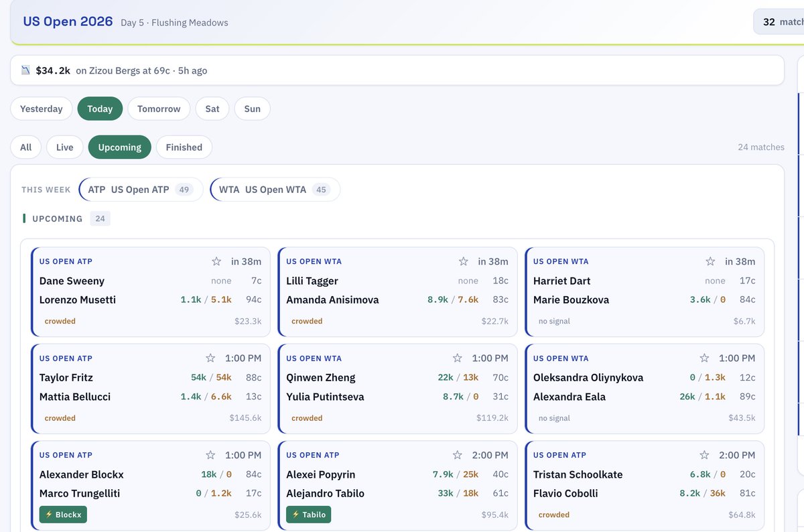Image resolution: width=804 pixels, height=532 pixels.
Task: Star the Dane Sweeny vs Lorenzo Musetti match
Action: point(216,261)
